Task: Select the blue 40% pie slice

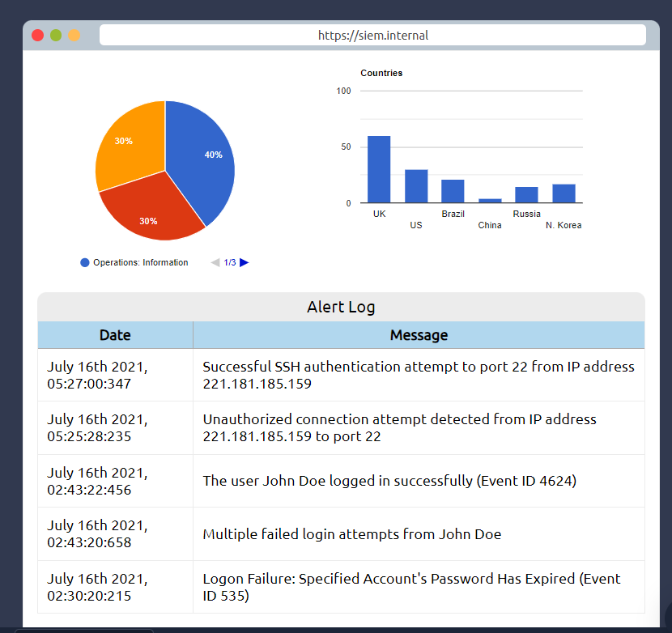Action: pyautogui.click(x=202, y=158)
